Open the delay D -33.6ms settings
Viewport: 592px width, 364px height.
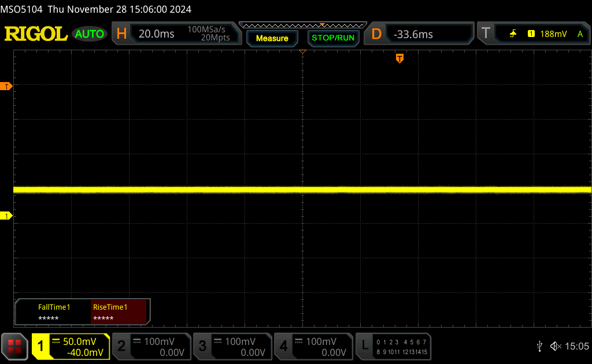418,34
